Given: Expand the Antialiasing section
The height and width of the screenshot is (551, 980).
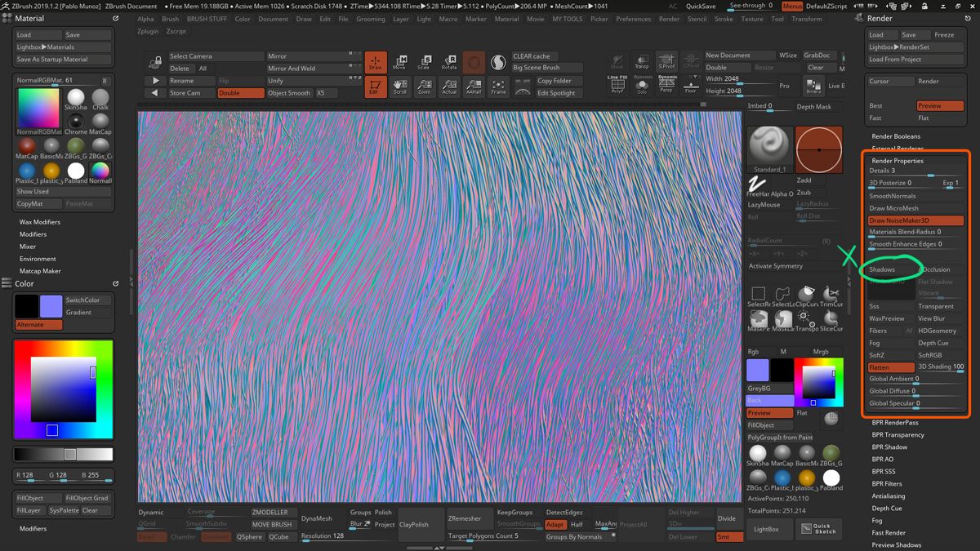Looking at the screenshot, I should pyautogui.click(x=889, y=496).
